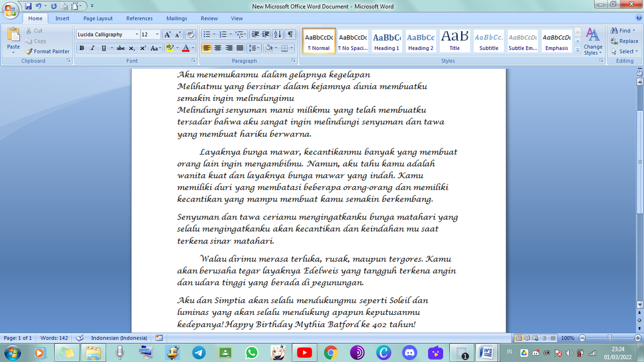Open the Line Spacing dropdown
The height and width of the screenshot is (362, 644).
point(255,48)
